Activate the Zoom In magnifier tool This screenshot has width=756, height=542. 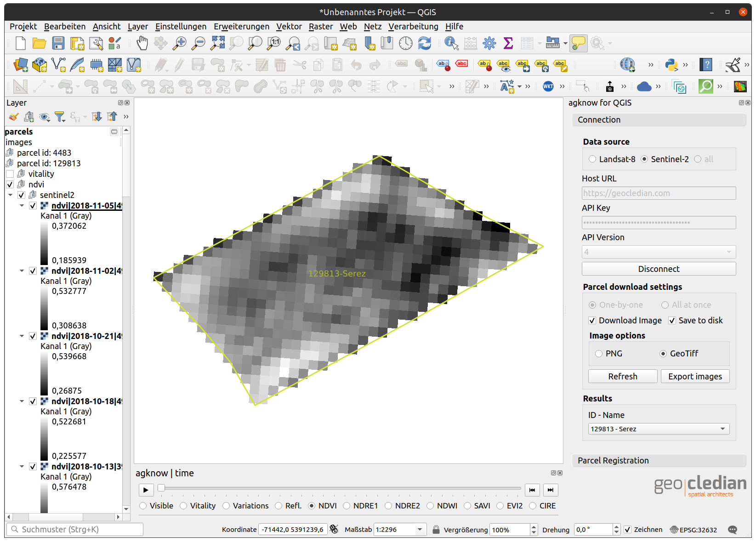click(179, 44)
